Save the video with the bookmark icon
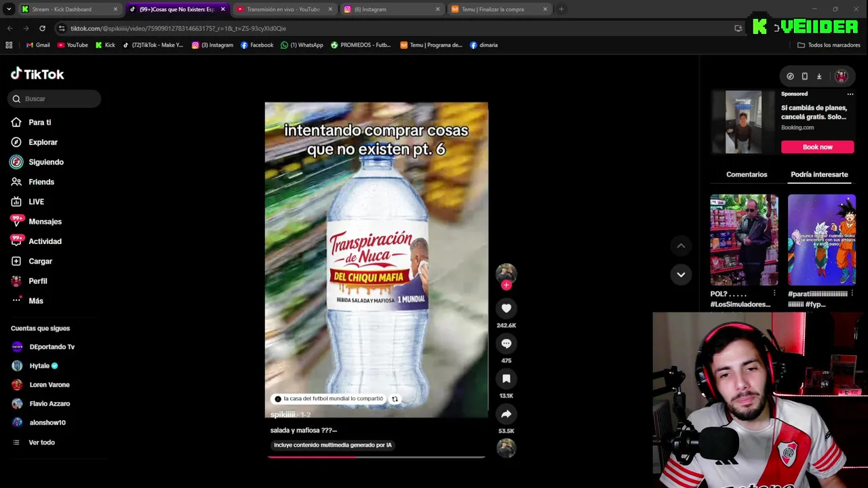This screenshot has width=868, height=488. tap(506, 379)
